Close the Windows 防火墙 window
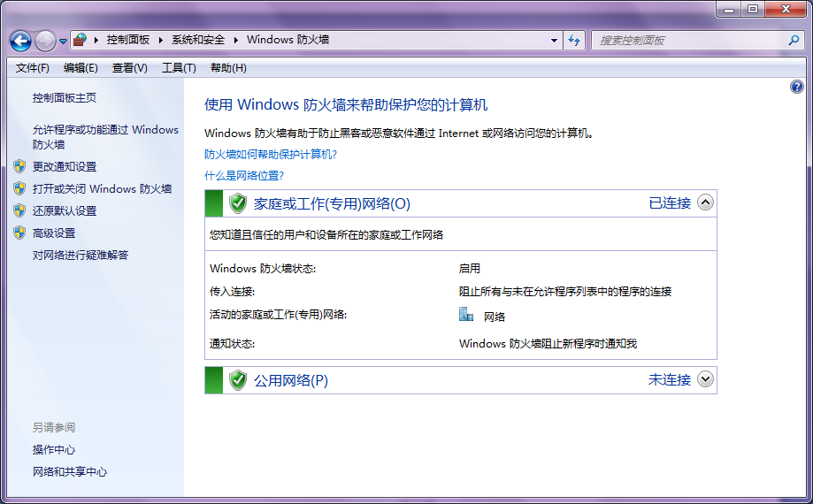Image resolution: width=813 pixels, height=504 pixels. pyautogui.click(x=786, y=9)
